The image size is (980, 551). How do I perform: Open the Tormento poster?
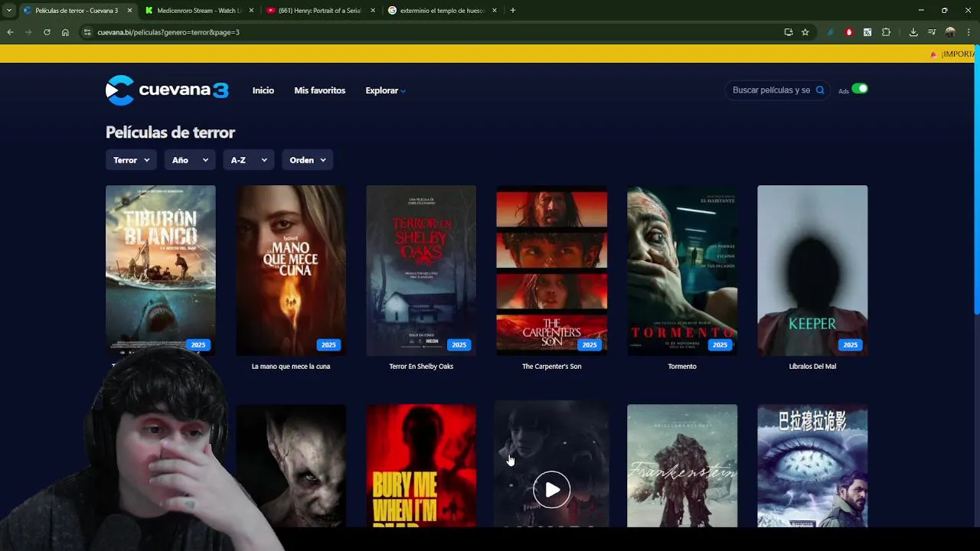click(x=682, y=270)
